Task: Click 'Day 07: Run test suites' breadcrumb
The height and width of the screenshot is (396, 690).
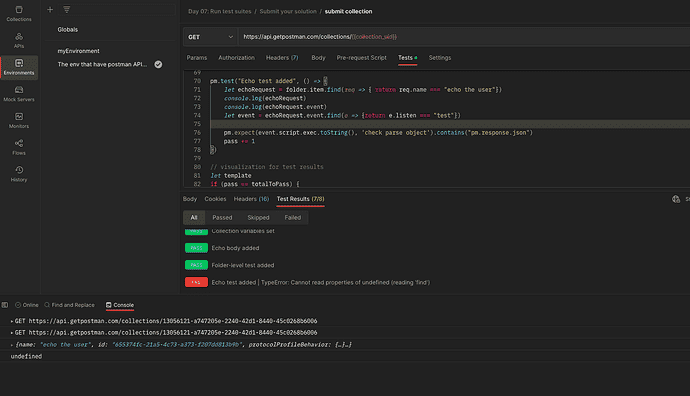Action: tap(220, 11)
